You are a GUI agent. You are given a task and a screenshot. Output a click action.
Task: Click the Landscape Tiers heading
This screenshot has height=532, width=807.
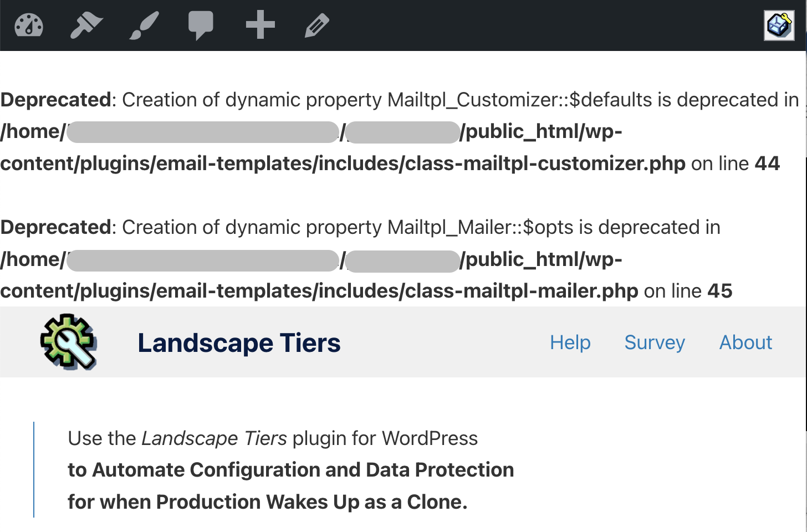tap(239, 343)
